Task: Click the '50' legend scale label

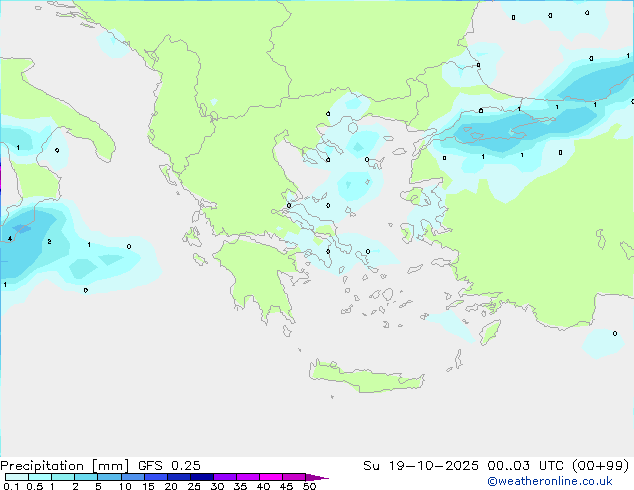Action: coord(310,486)
